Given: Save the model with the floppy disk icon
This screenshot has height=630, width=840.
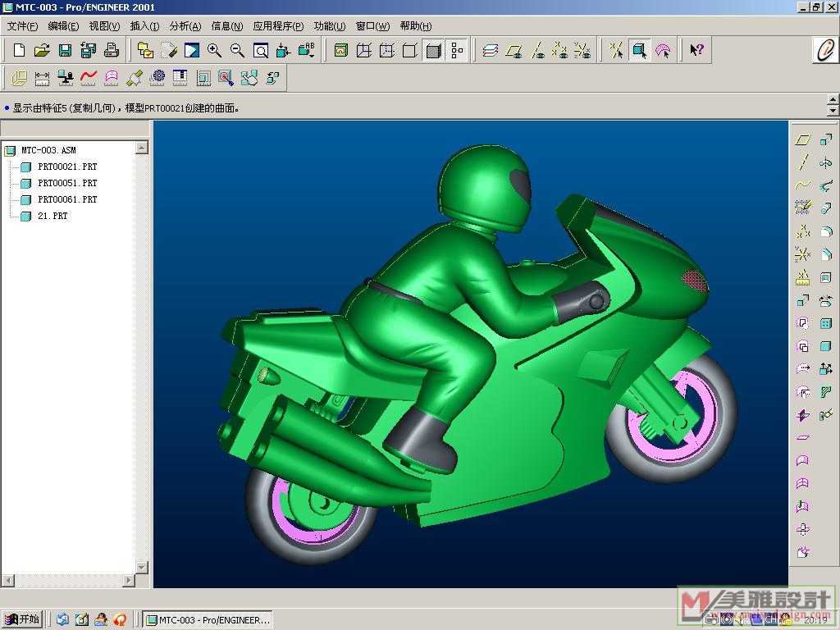Looking at the screenshot, I should tap(65, 50).
